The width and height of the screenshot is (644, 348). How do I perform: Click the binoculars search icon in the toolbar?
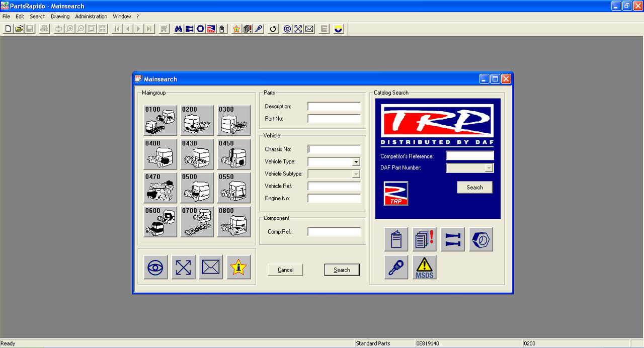click(x=179, y=29)
